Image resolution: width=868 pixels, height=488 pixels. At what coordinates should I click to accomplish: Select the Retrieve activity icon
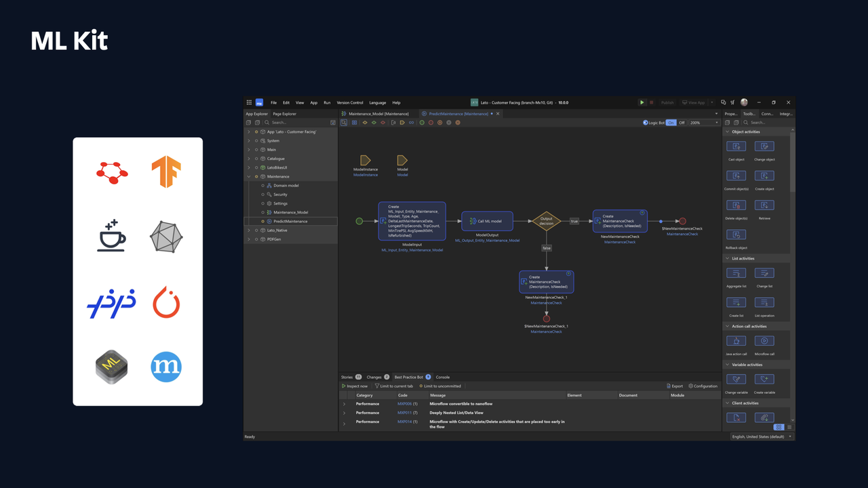(764, 205)
